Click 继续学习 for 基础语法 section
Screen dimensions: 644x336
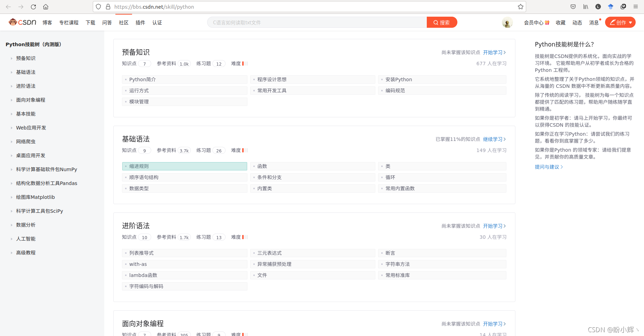point(494,139)
